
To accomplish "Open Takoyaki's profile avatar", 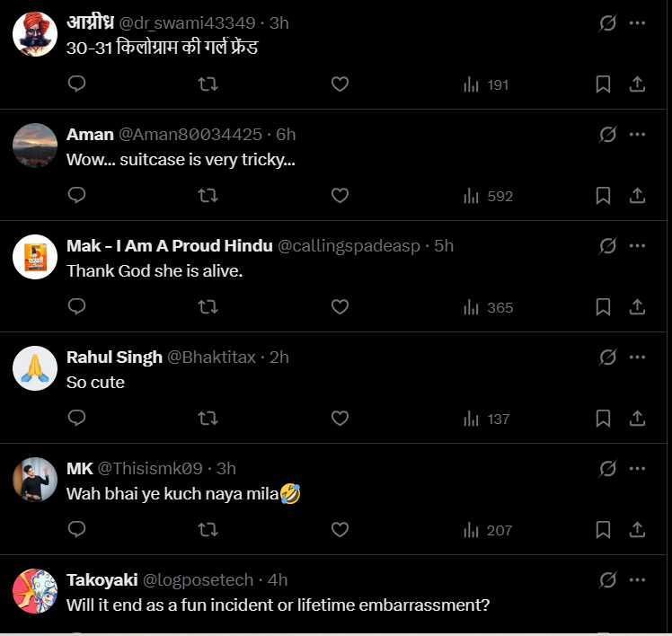I will point(35,590).
